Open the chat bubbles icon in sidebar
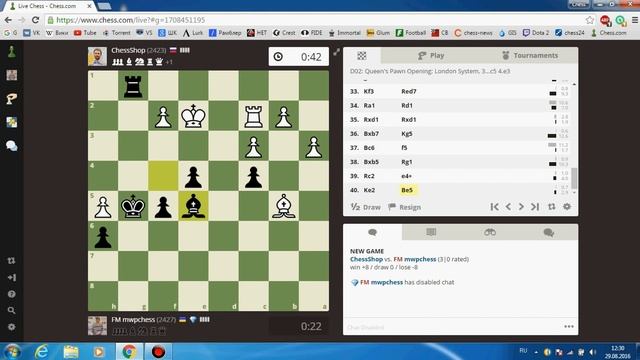Image resolution: width=640 pixels, height=360 pixels. pyautogui.click(x=11, y=146)
